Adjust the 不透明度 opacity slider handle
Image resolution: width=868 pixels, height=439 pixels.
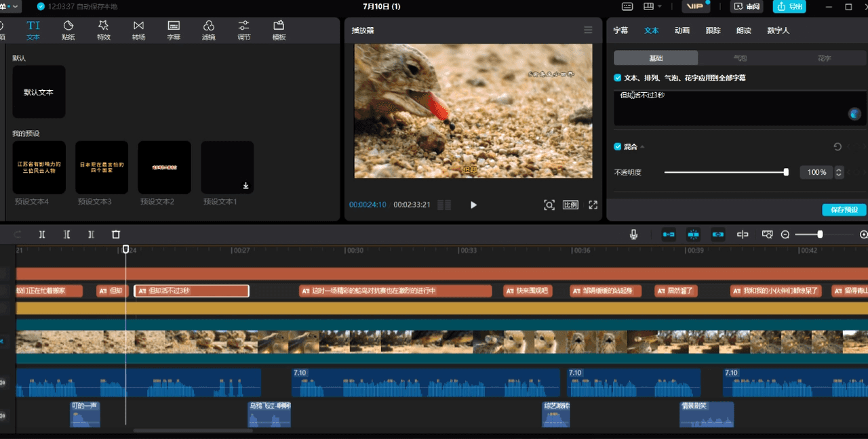pos(786,172)
